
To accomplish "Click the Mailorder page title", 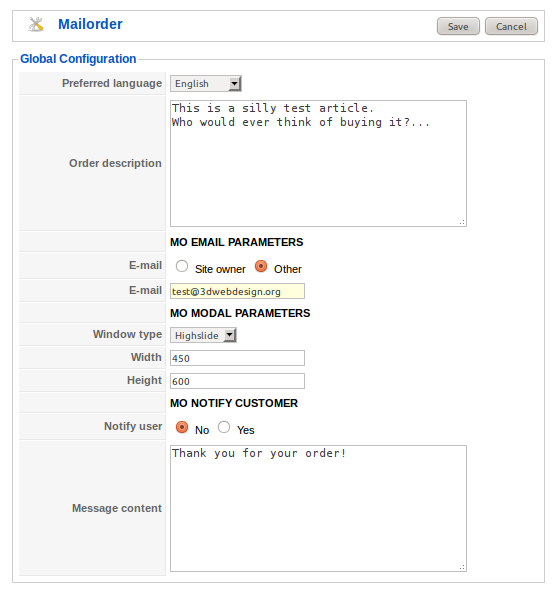I will tap(90, 24).
